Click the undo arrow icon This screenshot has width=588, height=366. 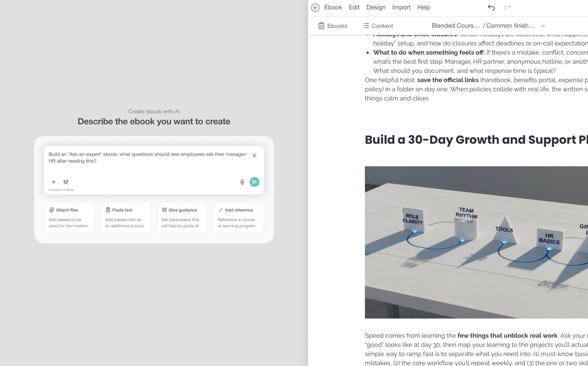pos(491,7)
